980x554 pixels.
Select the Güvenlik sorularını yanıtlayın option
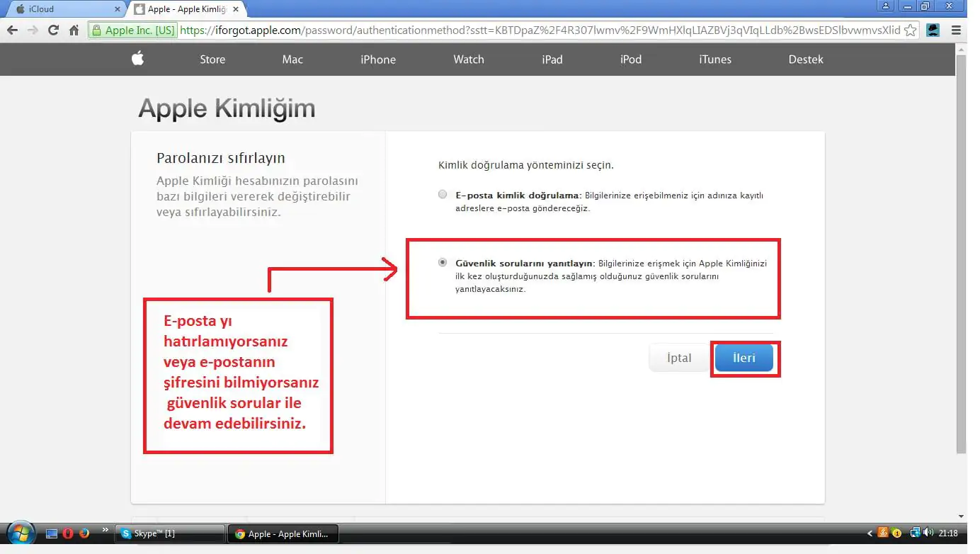click(x=443, y=261)
